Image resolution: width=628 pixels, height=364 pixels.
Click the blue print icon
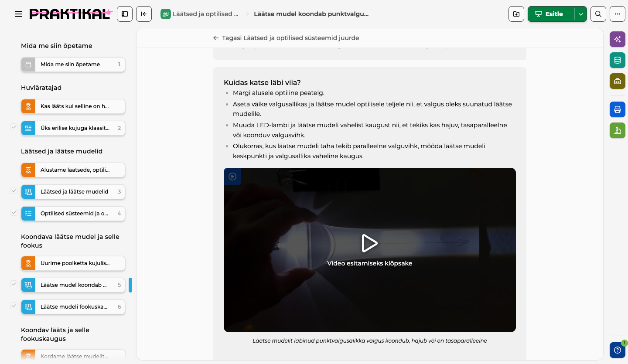pos(618,109)
